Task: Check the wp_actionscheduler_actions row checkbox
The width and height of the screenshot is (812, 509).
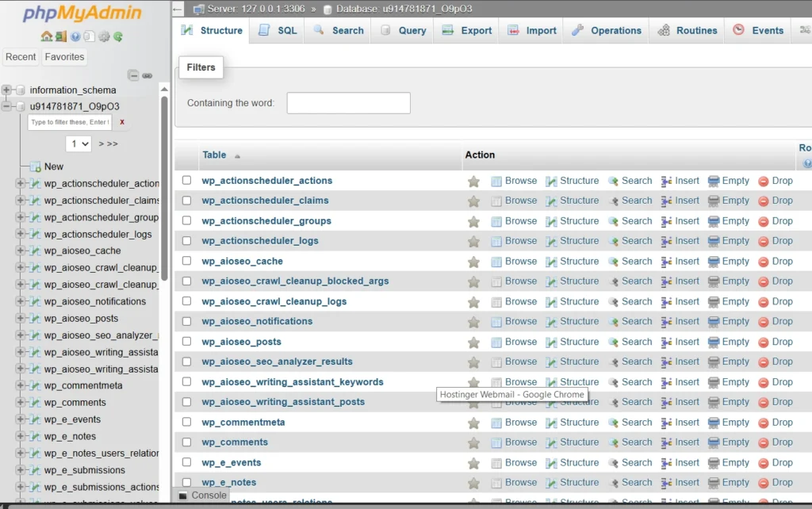Action: (x=186, y=180)
